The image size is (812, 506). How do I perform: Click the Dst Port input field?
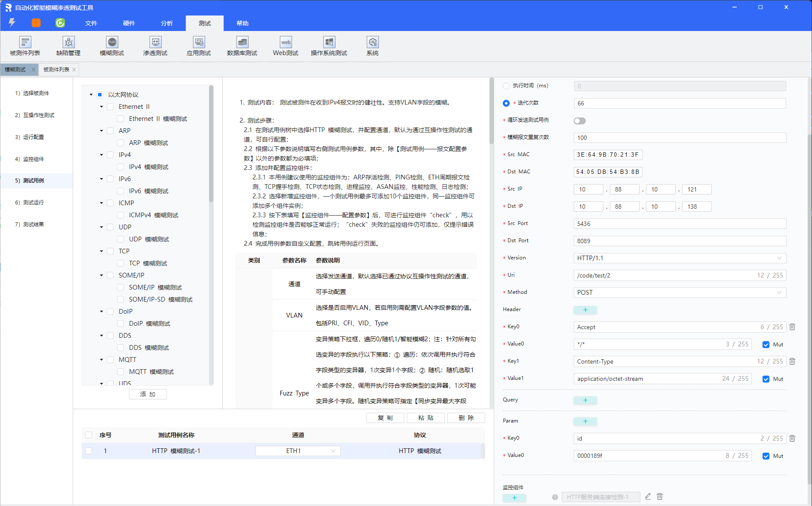680,241
